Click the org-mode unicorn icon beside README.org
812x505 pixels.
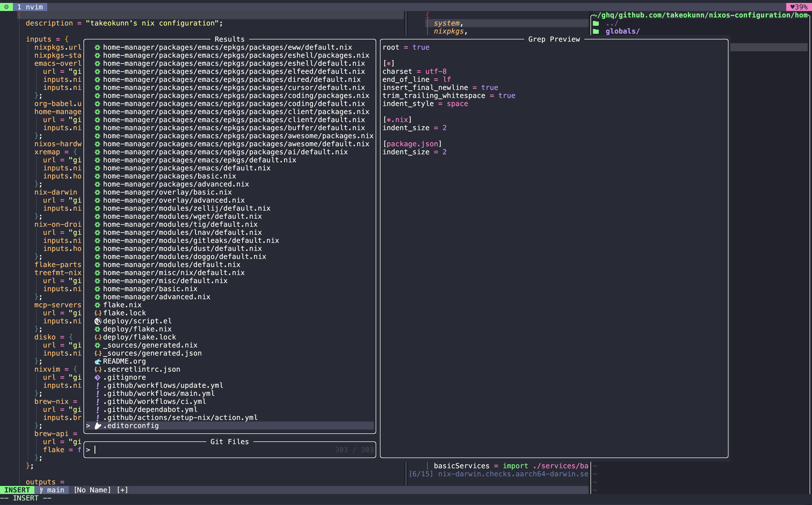[x=97, y=361]
